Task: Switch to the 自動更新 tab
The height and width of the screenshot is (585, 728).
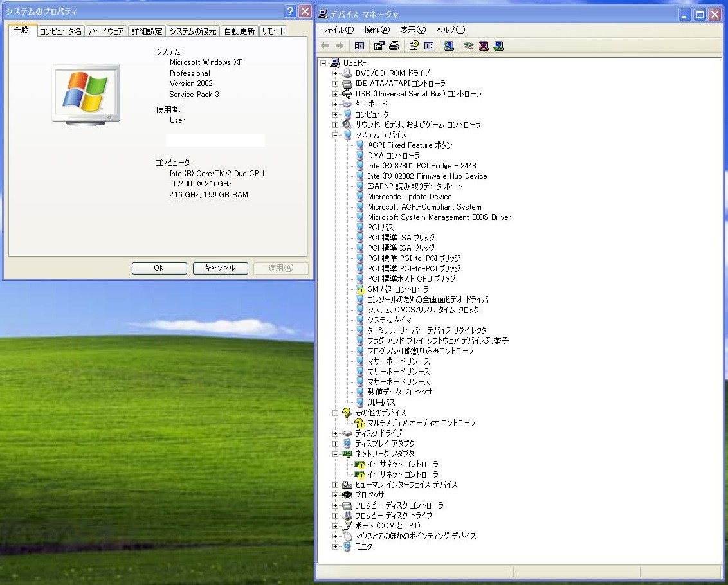Action: (x=240, y=31)
